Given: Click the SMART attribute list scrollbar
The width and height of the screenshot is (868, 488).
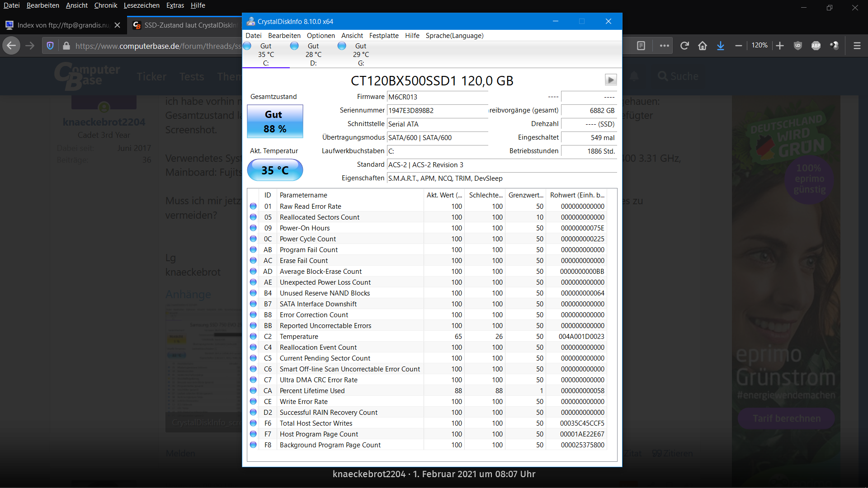Looking at the screenshot, I should 611,316.
